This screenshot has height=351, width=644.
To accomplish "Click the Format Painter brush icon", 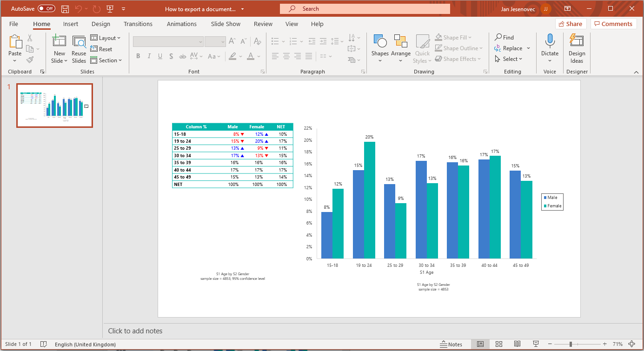I will coord(30,60).
